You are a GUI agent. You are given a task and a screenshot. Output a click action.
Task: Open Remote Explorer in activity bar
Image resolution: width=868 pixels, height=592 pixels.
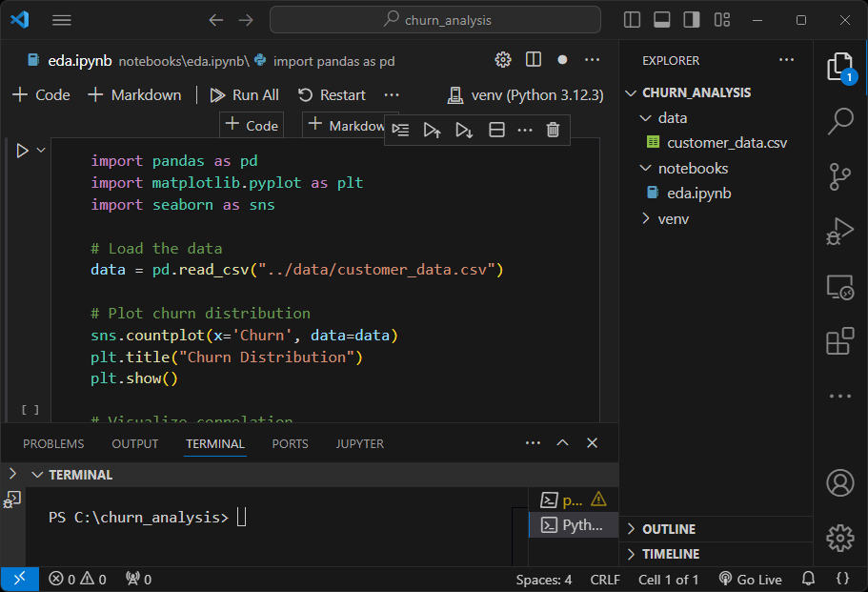[x=839, y=286]
